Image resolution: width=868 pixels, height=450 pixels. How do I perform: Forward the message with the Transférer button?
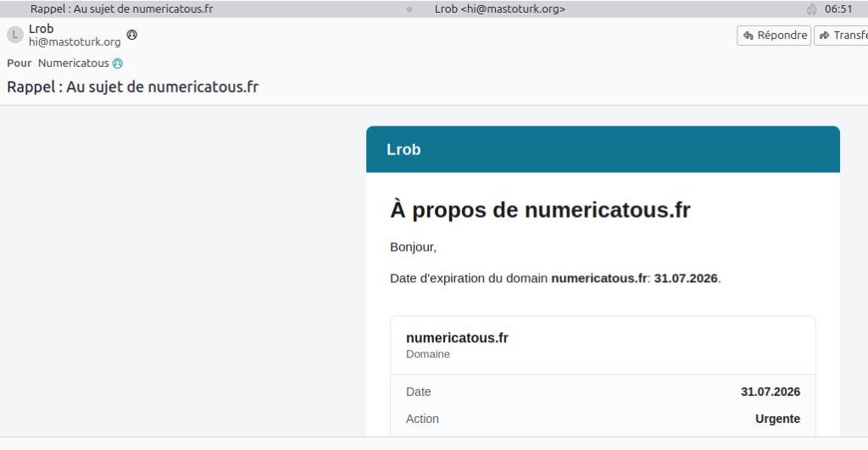(x=842, y=36)
